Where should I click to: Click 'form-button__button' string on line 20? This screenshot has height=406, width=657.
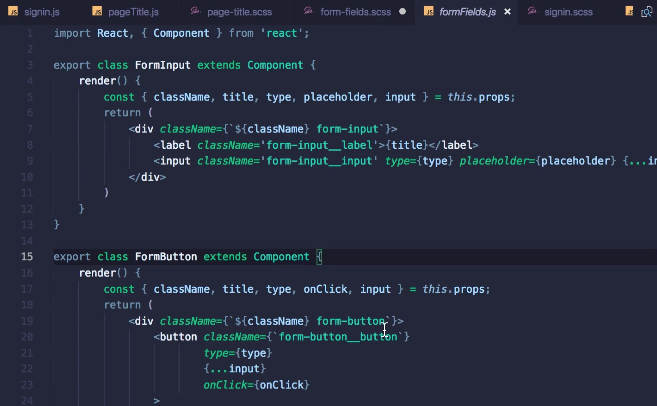coord(338,336)
